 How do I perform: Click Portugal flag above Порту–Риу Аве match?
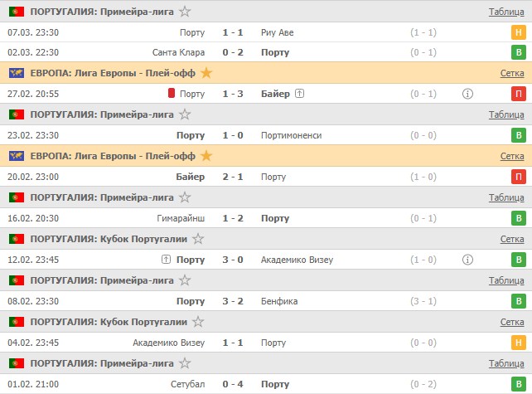[16, 12]
